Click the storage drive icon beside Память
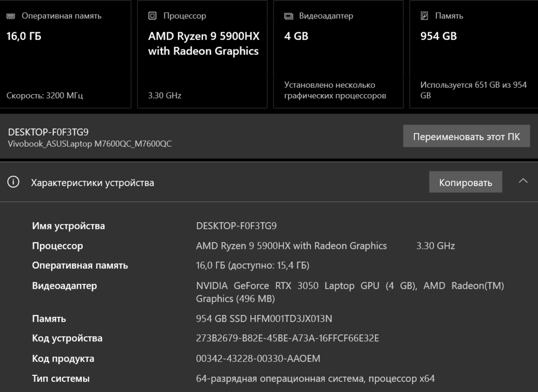The width and height of the screenshot is (538, 392). coord(424,16)
